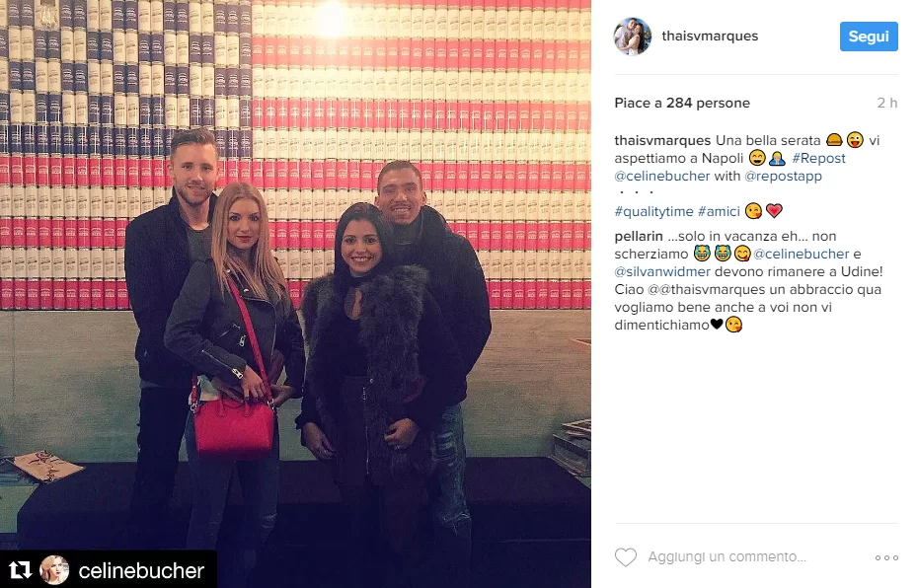Viewport: 918px width, 588px height.
Task: Open @silvanwidmer mention in comment
Action: pyautogui.click(x=662, y=271)
